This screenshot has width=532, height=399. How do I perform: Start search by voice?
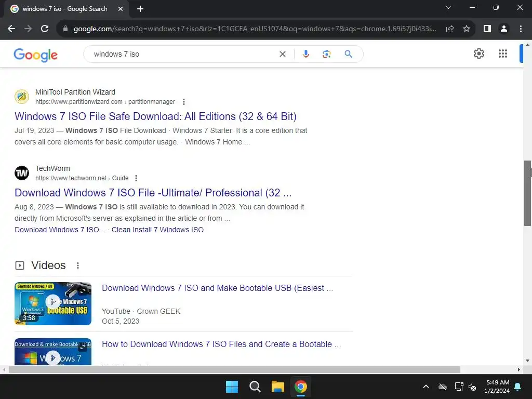[x=305, y=54]
